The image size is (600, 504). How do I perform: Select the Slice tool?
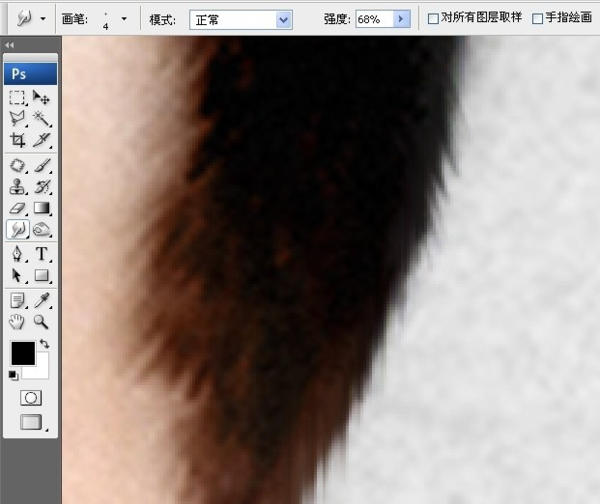[x=41, y=140]
